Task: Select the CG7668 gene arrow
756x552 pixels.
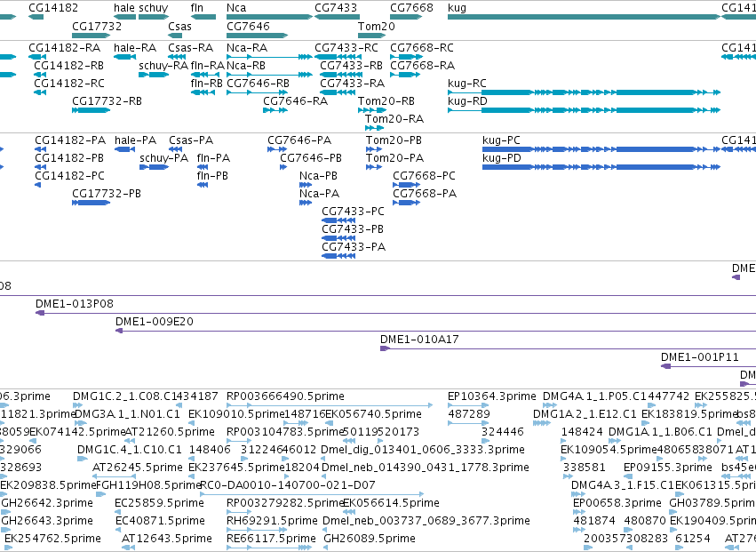Action: pos(406,17)
